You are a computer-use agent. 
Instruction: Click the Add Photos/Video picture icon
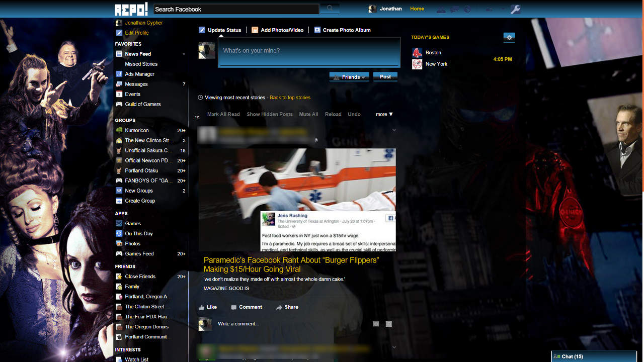255,30
